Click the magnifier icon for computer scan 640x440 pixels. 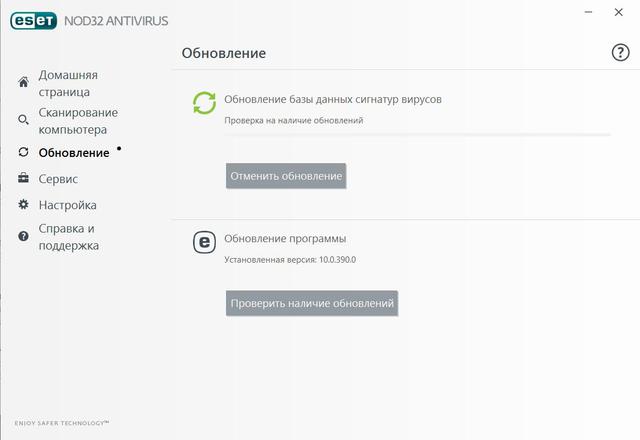coord(23,121)
